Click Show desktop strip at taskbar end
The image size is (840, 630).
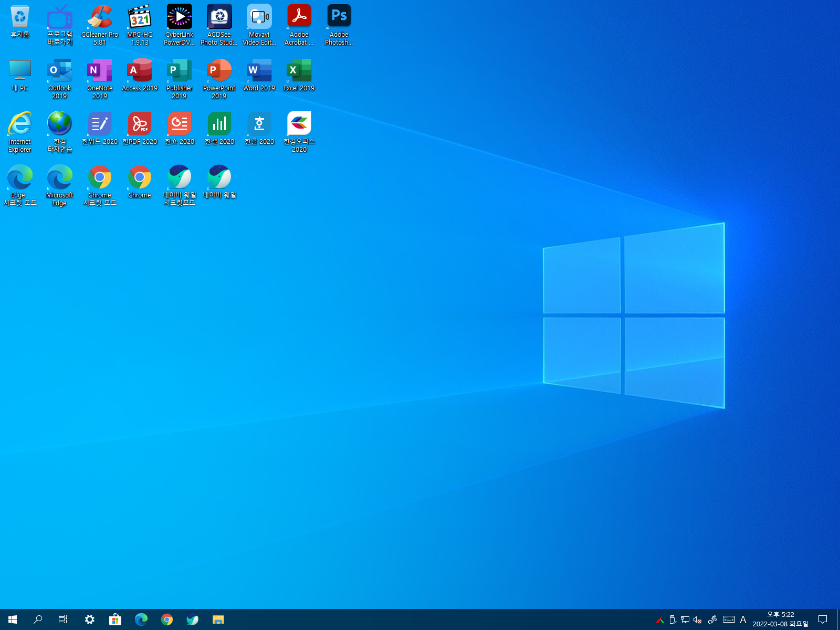(838, 619)
